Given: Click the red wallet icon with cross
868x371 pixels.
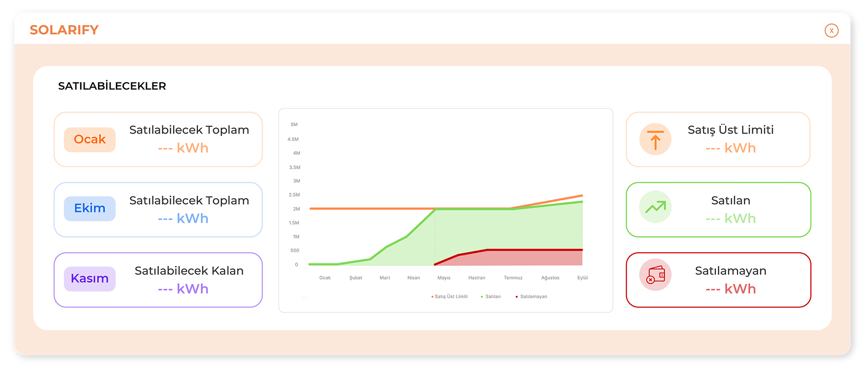Looking at the screenshot, I should pyautogui.click(x=655, y=275).
